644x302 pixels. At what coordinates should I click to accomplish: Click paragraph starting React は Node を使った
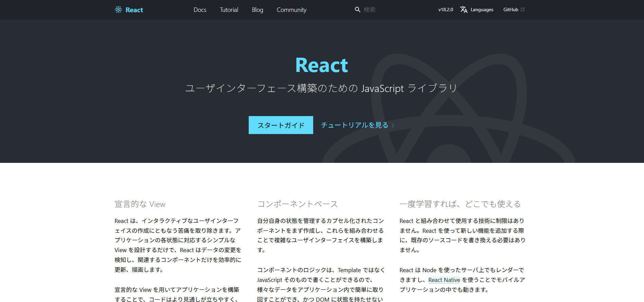[462, 280]
